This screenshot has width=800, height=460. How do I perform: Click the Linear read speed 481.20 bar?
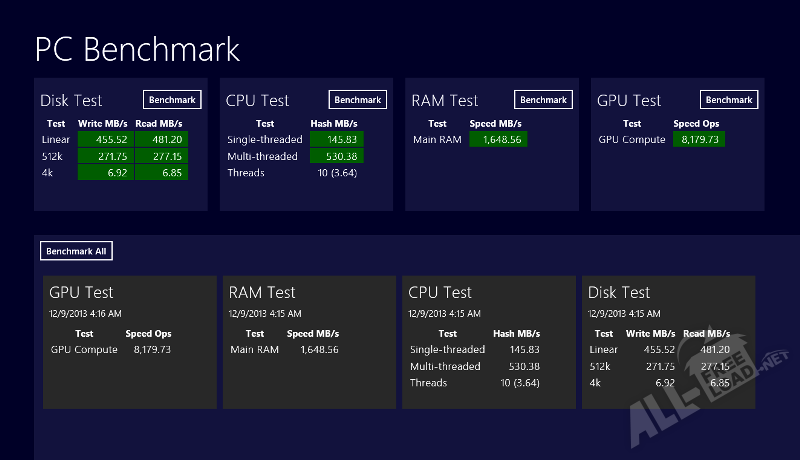tap(160, 140)
